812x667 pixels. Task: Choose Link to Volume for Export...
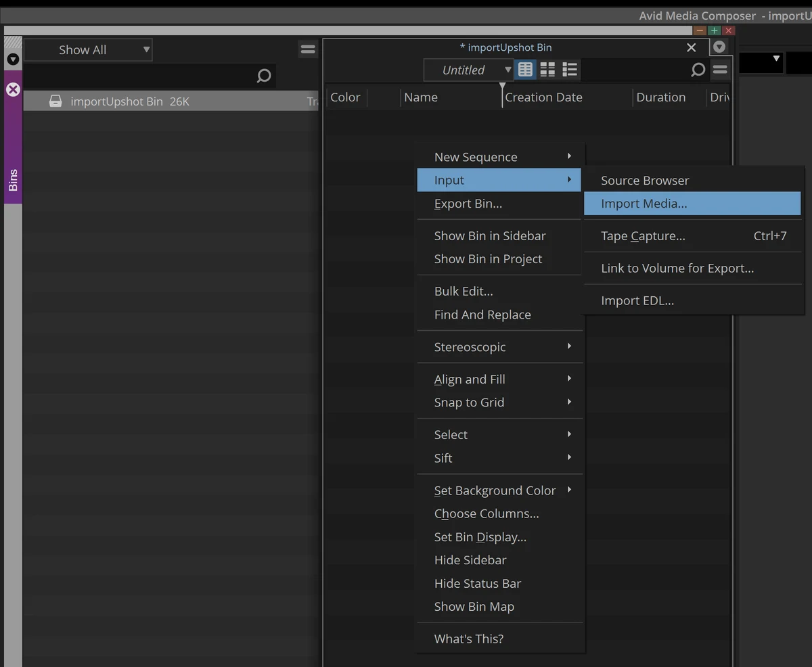tap(692, 269)
